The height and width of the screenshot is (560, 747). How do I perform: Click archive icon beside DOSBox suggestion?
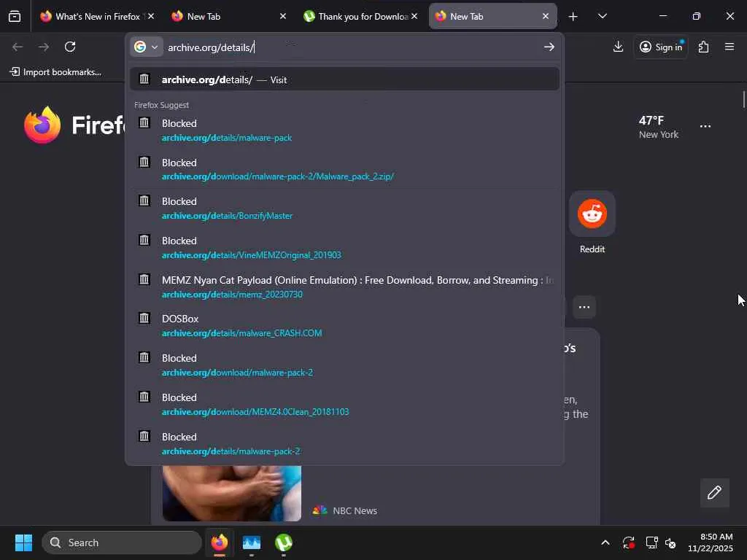point(144,318)
